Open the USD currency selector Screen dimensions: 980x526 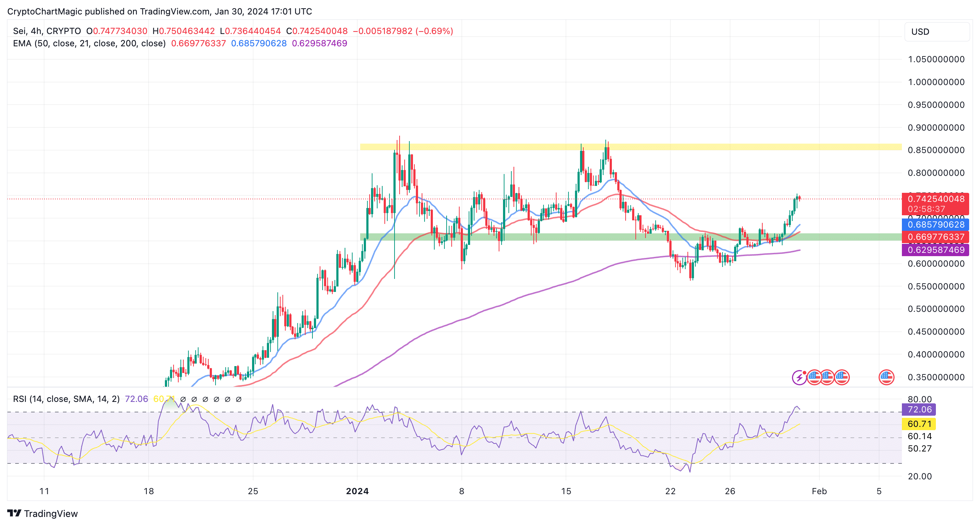point(937,31)
